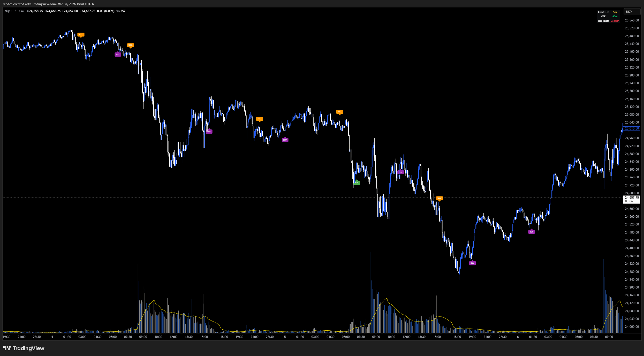
Task: Click the blue 25,010.50 price label
Action: (632, 128)
